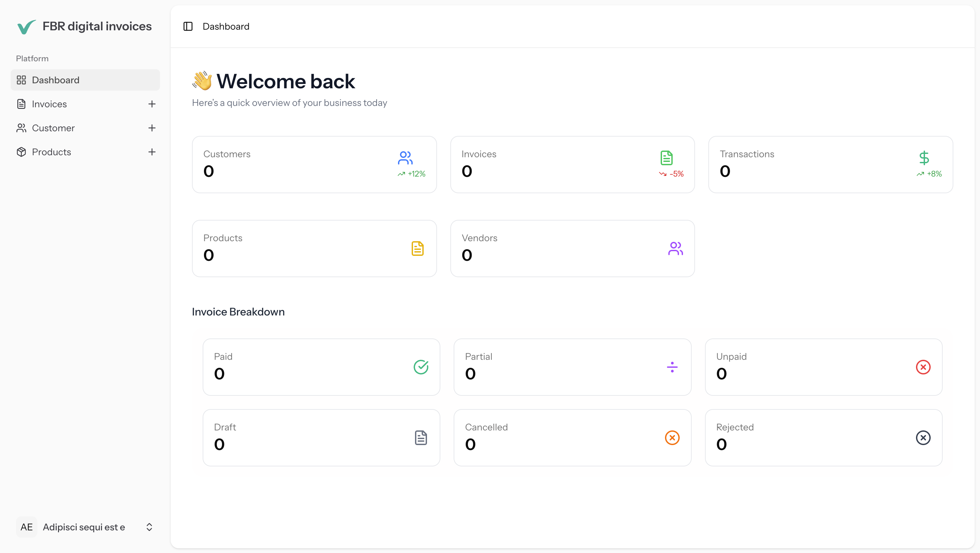Viewport: 980px width, 553px height.
Task: Add a new customer via the plus button
Action: [x=152, y=128]
